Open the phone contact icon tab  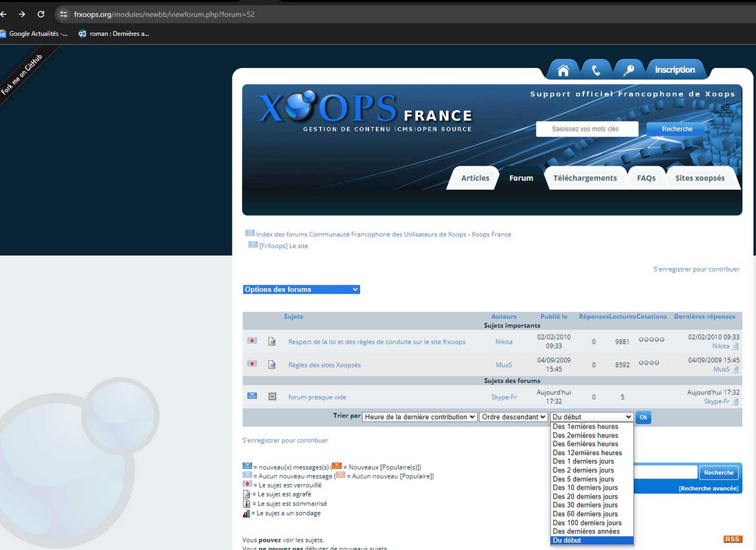coord(596,70)
